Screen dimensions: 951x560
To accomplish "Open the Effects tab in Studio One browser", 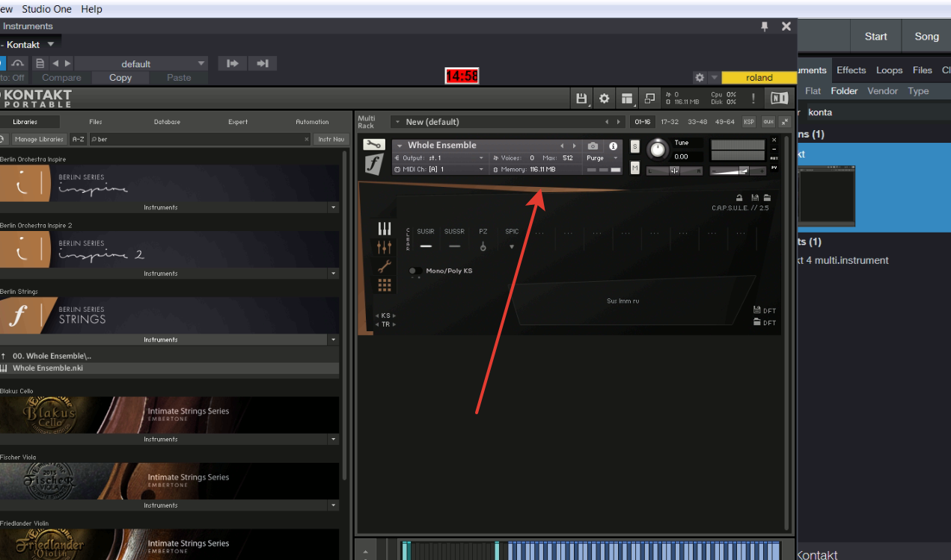I will (x=851, y=70).
